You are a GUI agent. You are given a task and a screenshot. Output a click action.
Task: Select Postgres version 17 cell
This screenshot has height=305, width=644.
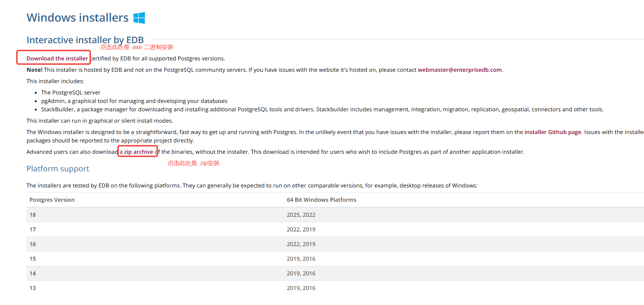point(33,230)
